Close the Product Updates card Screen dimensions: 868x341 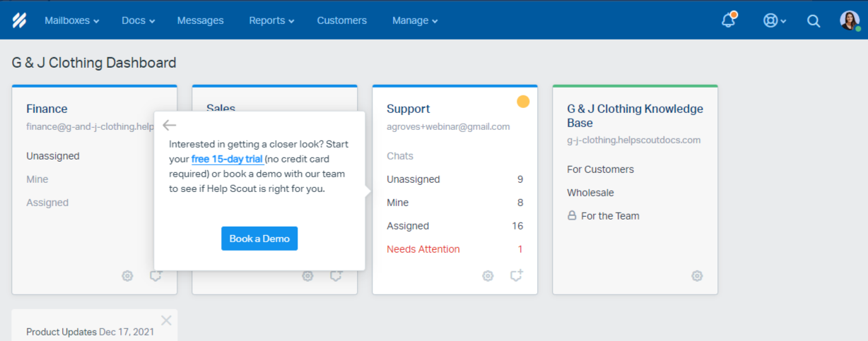click(x=166, y=321)
